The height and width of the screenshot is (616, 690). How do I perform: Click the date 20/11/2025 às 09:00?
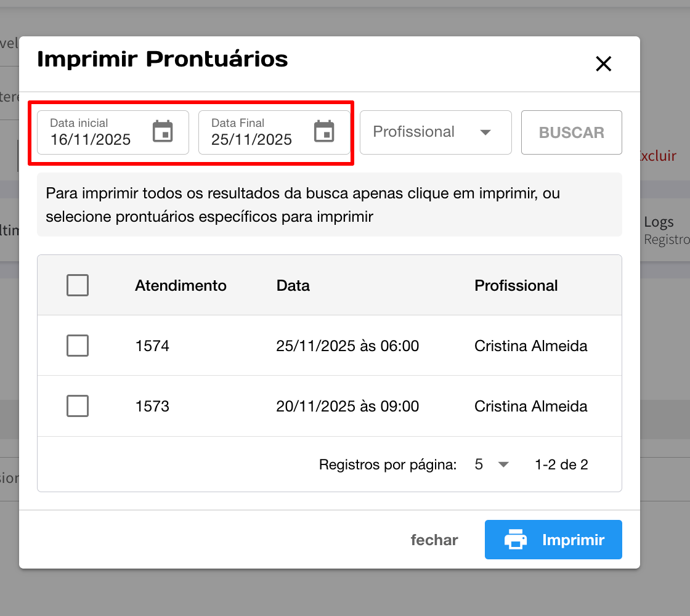347,407
